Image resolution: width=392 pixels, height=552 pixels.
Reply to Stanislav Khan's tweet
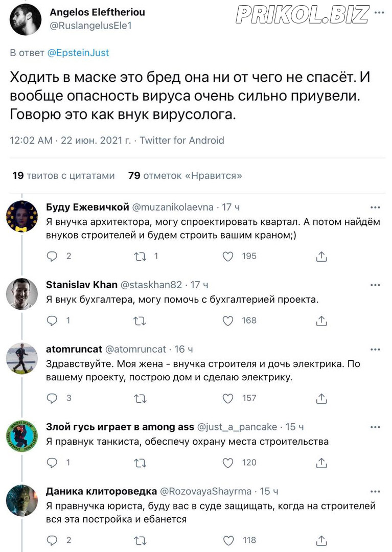point(53,320)
